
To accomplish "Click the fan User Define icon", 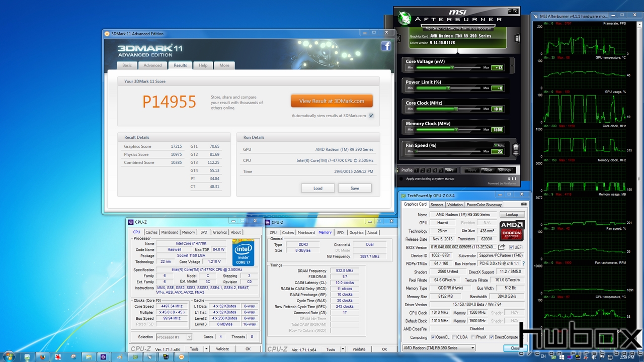I will pyautogui.click(x=515, y=149).
